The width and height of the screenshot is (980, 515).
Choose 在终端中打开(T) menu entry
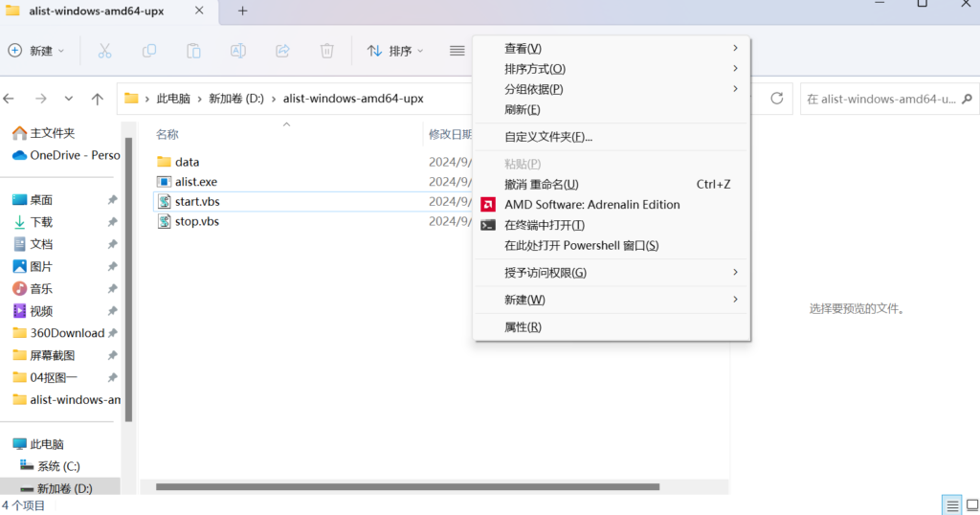[x=612, y=225]
